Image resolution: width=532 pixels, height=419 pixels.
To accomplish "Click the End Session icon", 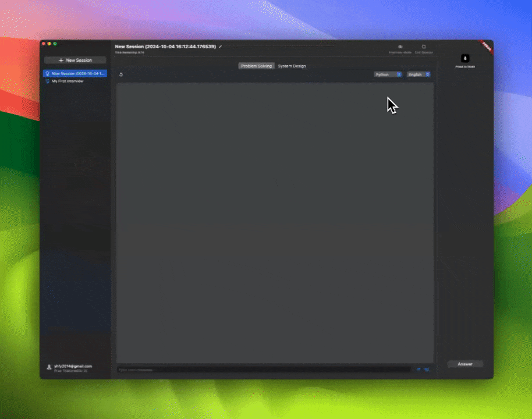I will 424,47.
